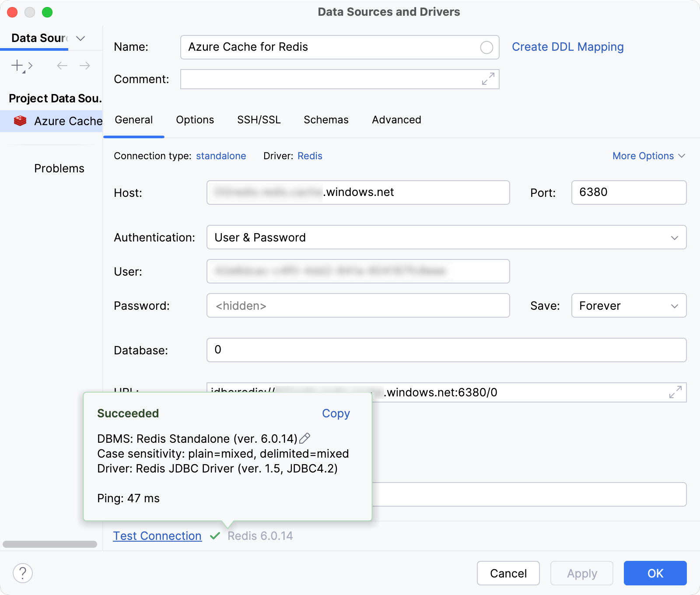
Task: Click the green checkmark beside Test Connection
Action: click(215, 535)
